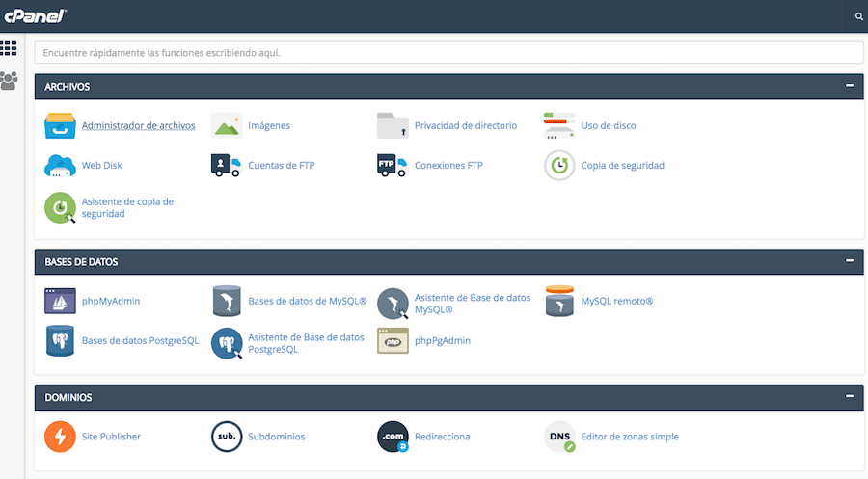This screenshot has height=479, width=868.
Task: Open the Subdominios sub. icon
Action: click(227, 437)
